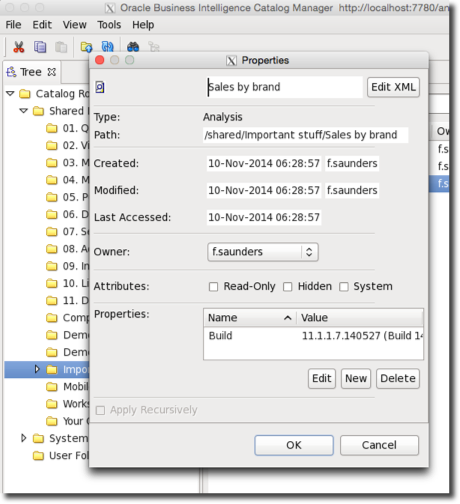The width and height of the screenshot is (460, 504).
Task: Collapse the Catalog Root tree node
Action: (10, 94)
